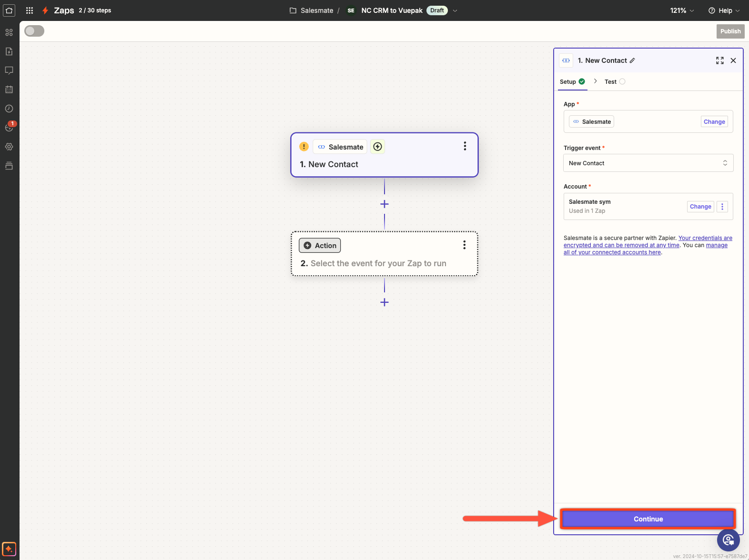Expand the Zap name chevron dropdown
This screenshot has height=560, width=749.
pos(455,10)
